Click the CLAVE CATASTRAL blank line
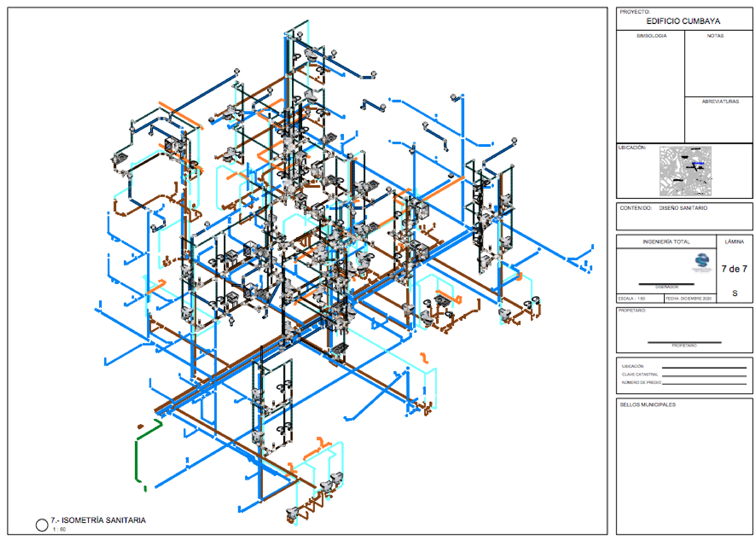 (x=704, y=376)
